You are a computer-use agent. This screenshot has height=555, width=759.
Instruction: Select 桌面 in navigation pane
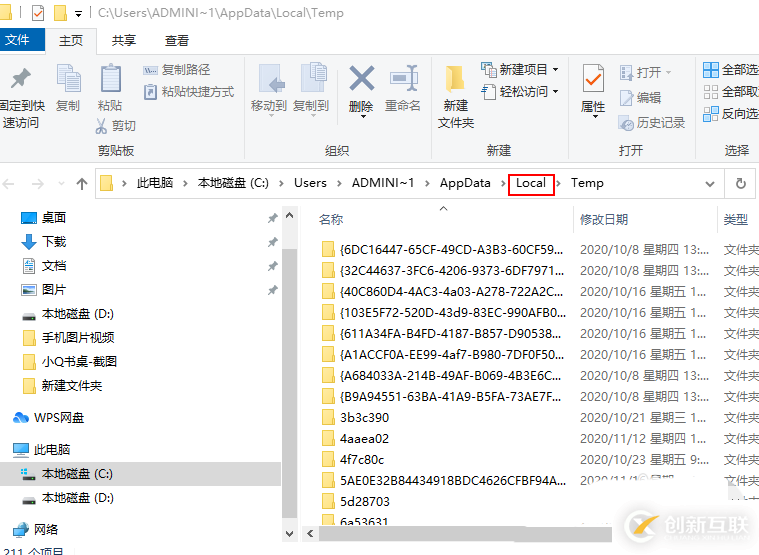[x=44, y=218]
